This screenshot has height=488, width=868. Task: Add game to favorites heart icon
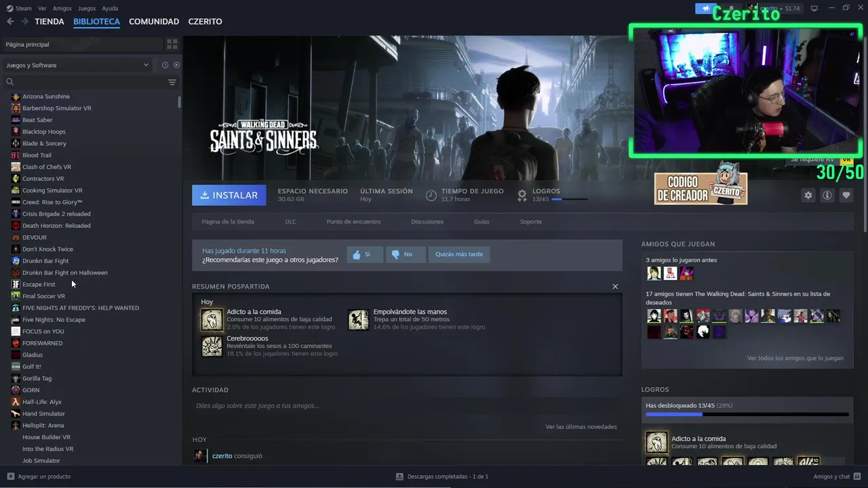point(846,195)
